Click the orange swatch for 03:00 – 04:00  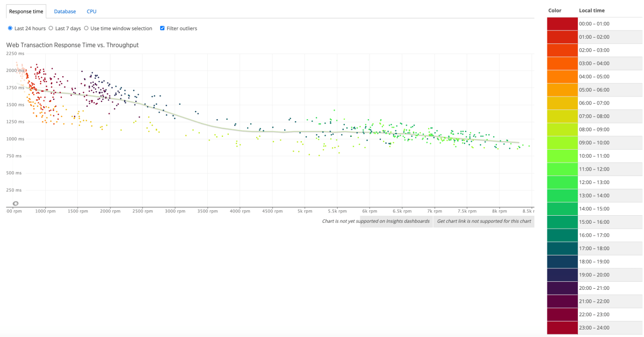click(561, 63)
